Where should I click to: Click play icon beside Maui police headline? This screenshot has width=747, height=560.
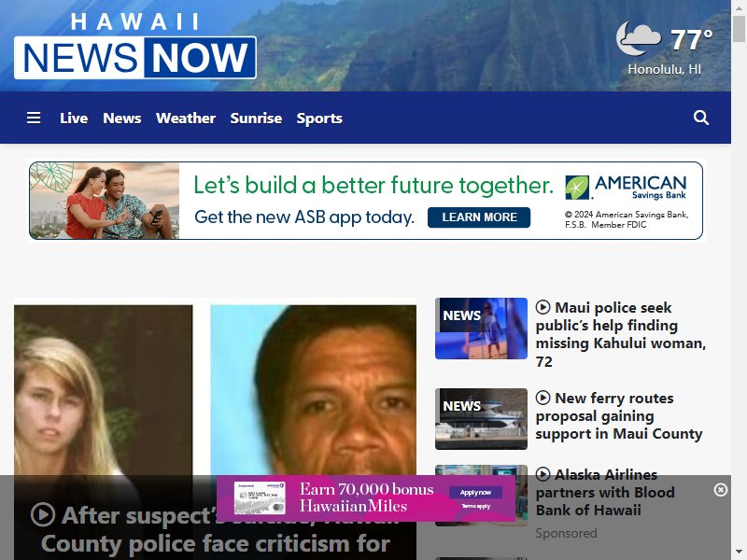tap(543, 307)
